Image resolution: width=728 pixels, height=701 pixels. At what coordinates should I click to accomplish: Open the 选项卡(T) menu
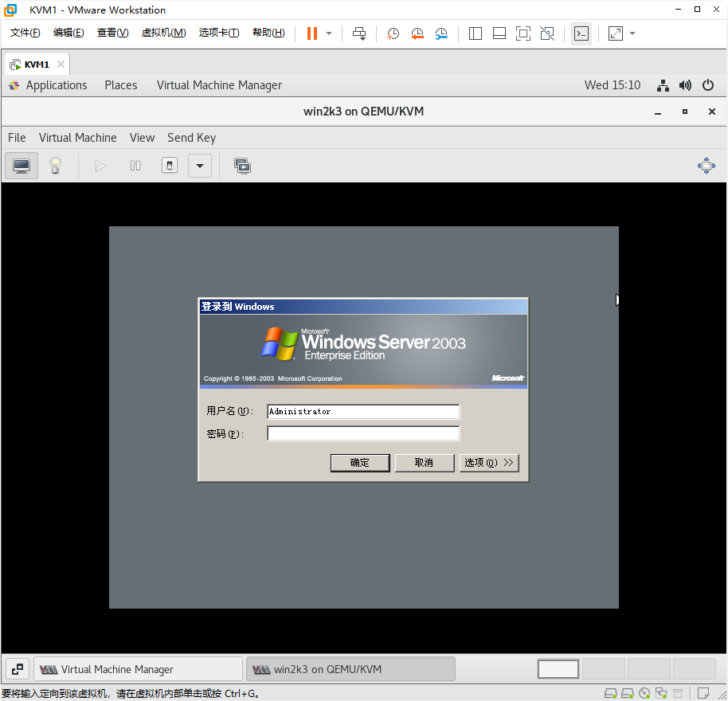219,33
